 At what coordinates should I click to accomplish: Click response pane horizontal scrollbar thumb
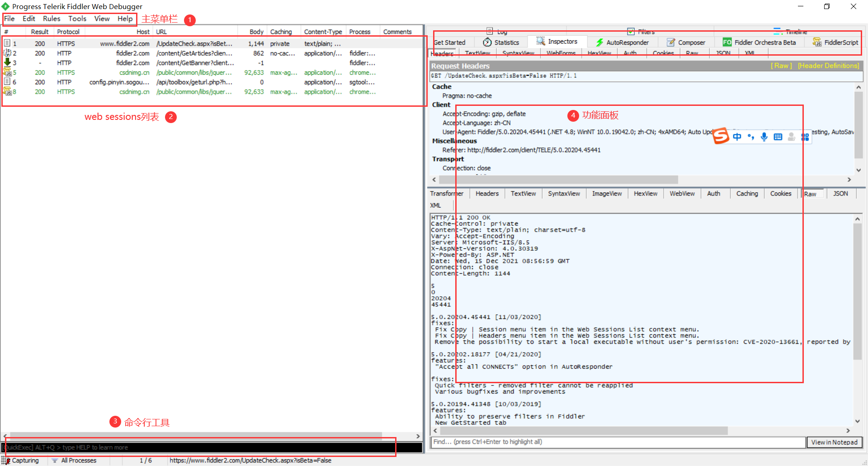pos(583,430)
